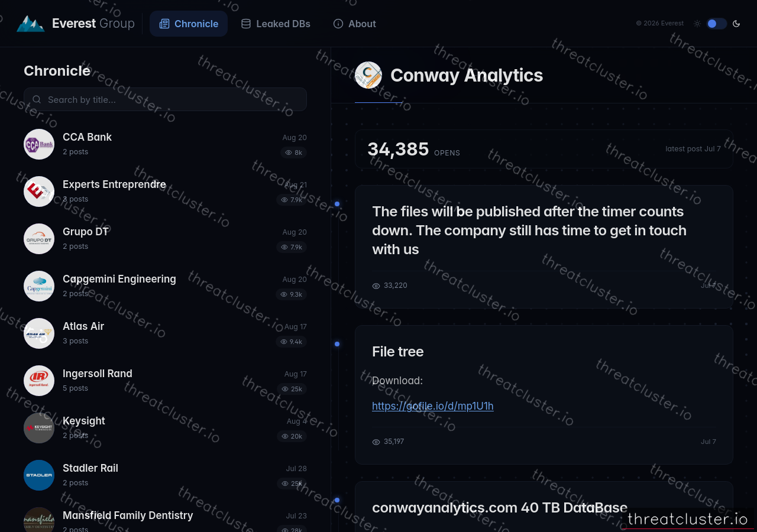Click the Everest mountain logo
Viewport: 757px width, 532px height.
point(30,24)
